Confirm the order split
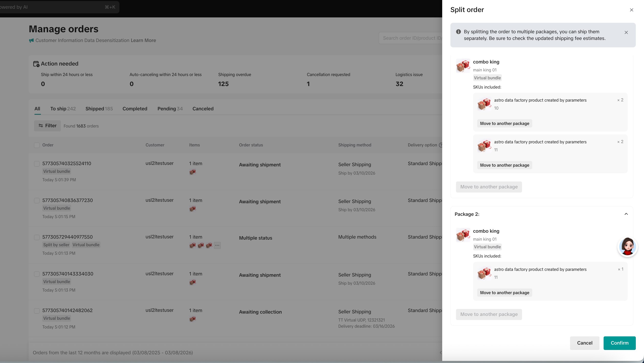 [x=619, y=343]
